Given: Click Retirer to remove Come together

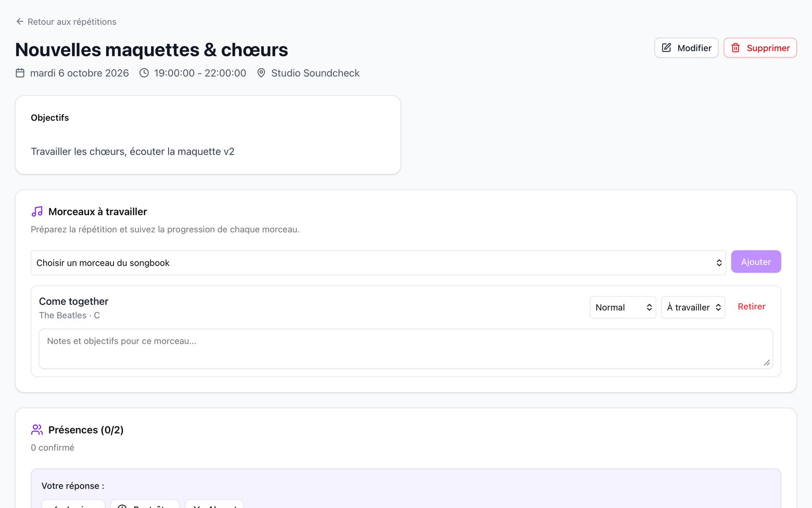Looking at the screenshot, I should tap(752, 307).
